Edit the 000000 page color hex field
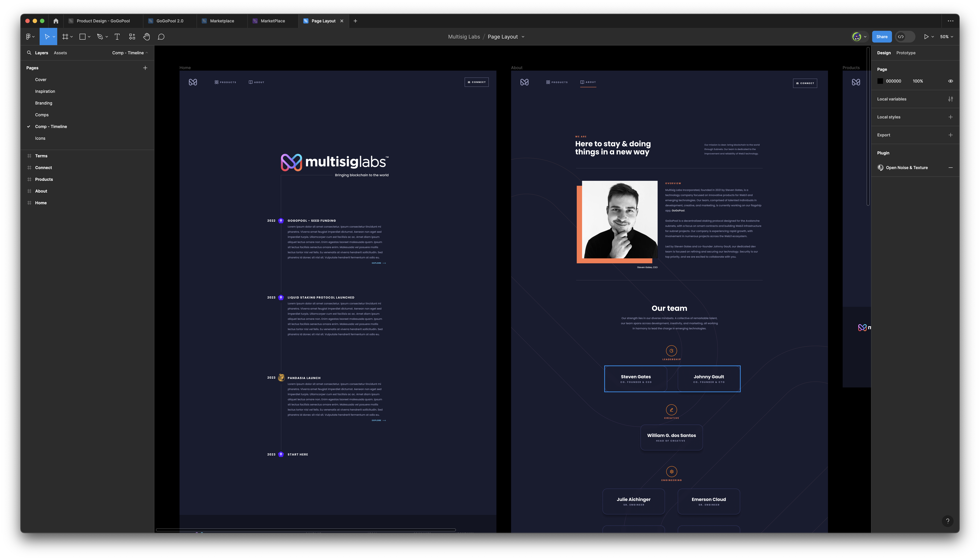The height and width of the screenshot is (560, 980). tap(893, 81)
